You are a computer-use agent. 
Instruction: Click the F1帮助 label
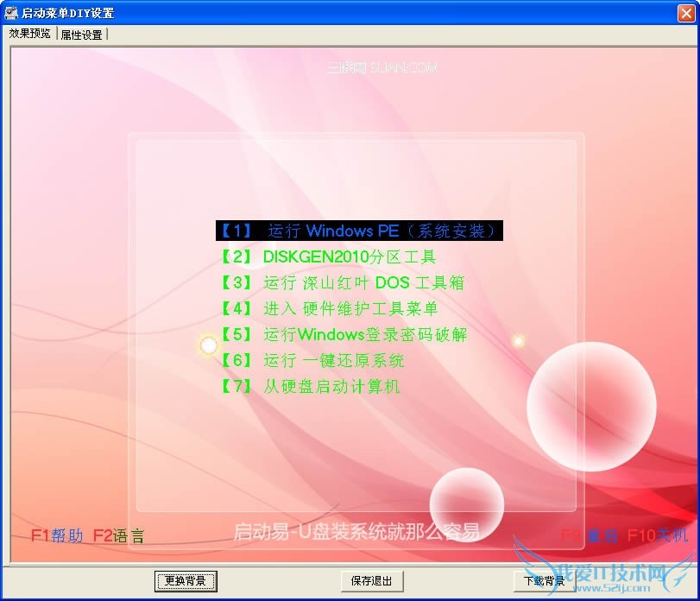[x=57, y=535]
